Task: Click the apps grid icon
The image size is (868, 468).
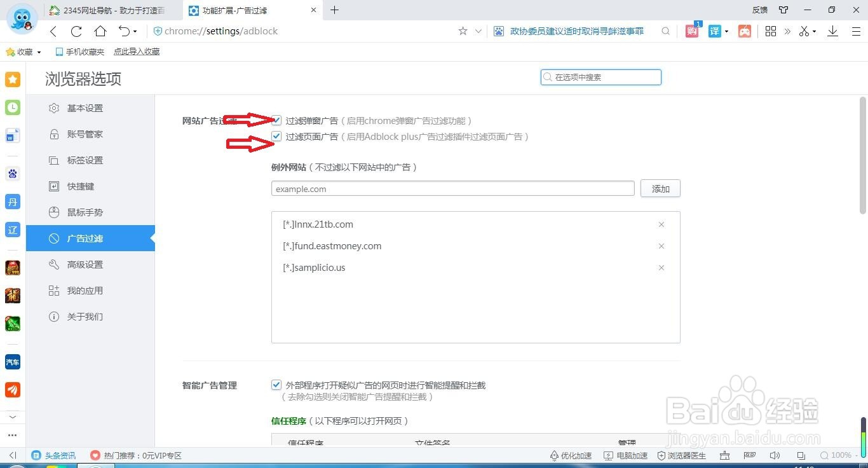Action: click(771, 31)
